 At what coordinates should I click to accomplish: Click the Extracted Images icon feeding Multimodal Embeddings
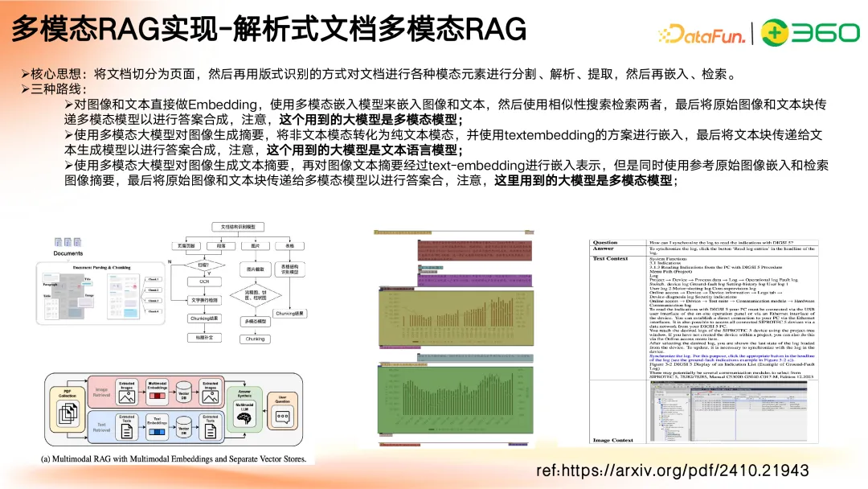127,397
